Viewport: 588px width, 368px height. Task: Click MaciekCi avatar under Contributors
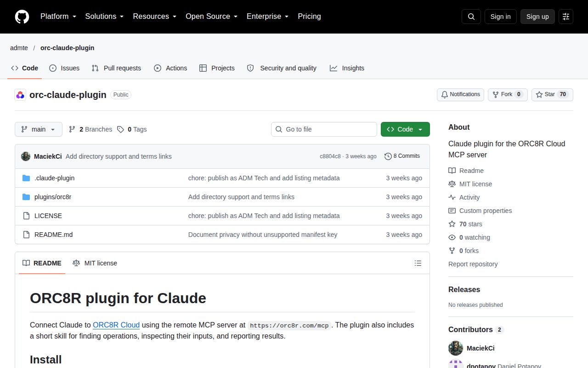[456, 348]
